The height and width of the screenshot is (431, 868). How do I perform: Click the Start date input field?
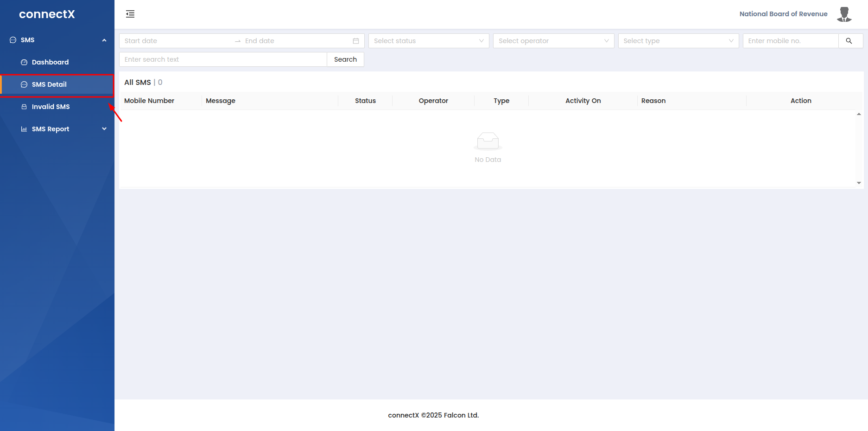pyautogui.click(x=176, y=41)
